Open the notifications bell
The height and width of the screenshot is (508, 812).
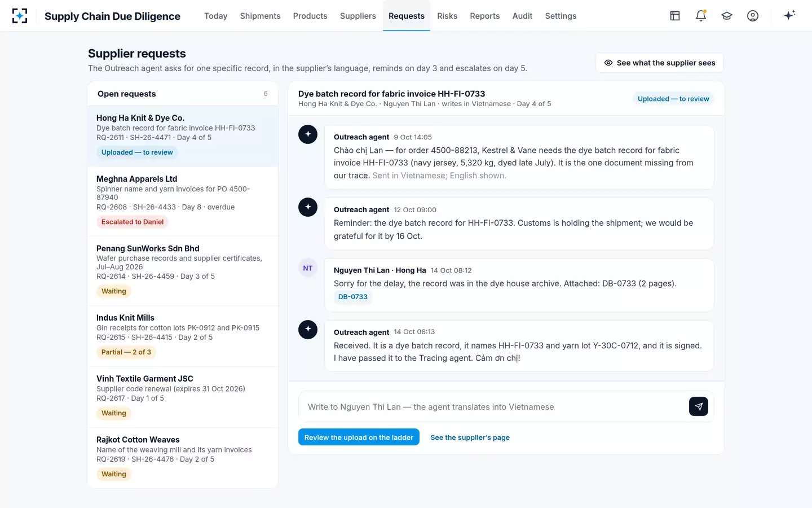pyautogui.click(x=701, y=16)
